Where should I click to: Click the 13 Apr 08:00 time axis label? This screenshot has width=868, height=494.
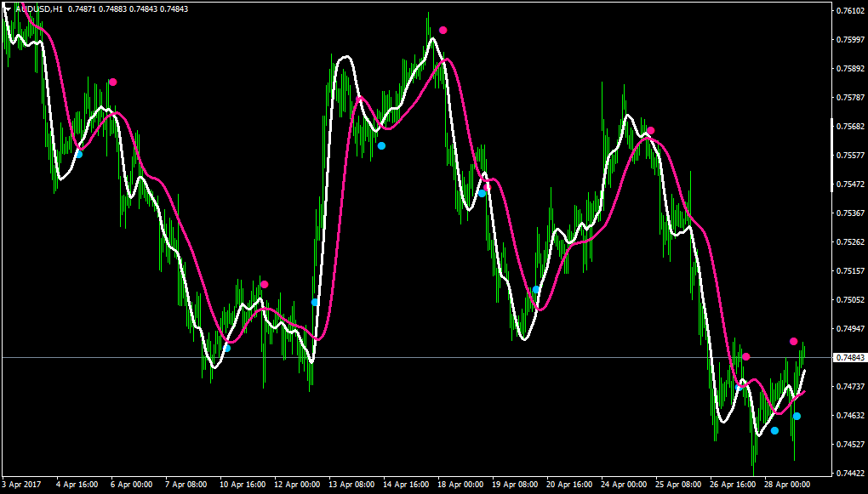point(351,484)
